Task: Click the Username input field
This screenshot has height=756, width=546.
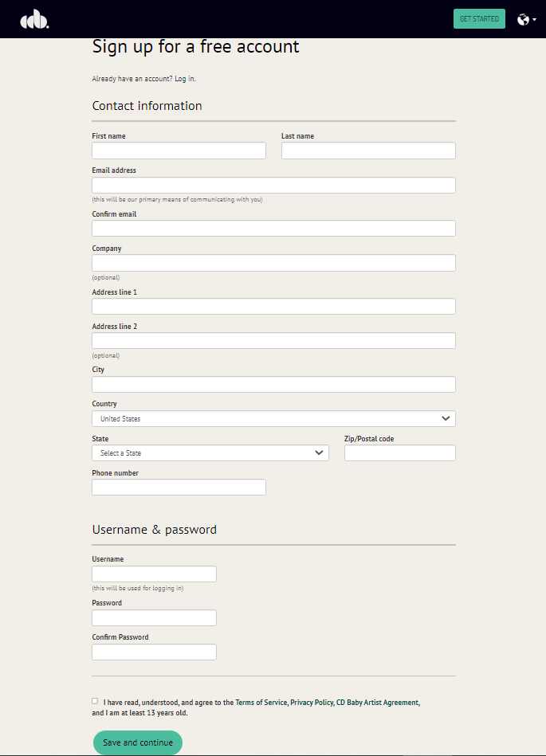Action: click(x=155, y=574)
